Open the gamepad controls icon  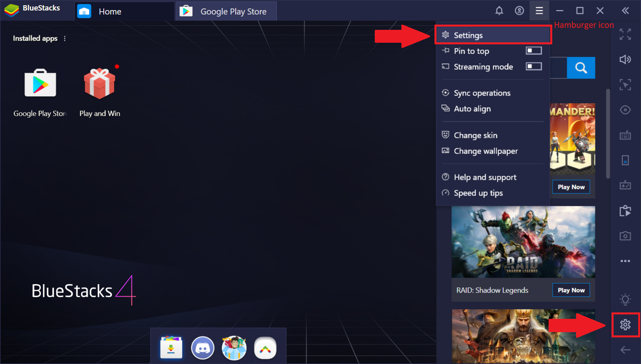[625, 185]
